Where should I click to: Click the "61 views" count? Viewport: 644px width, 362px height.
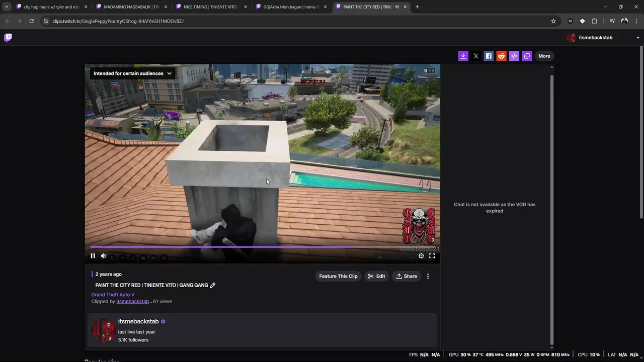pyautogui.click(x=163, y=301)
